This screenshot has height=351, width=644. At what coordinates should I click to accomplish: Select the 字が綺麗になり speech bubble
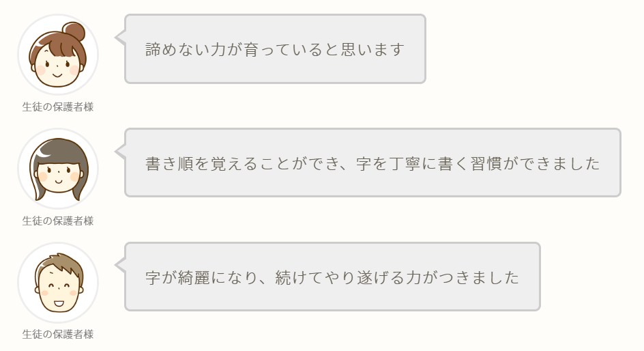point(332,277)
